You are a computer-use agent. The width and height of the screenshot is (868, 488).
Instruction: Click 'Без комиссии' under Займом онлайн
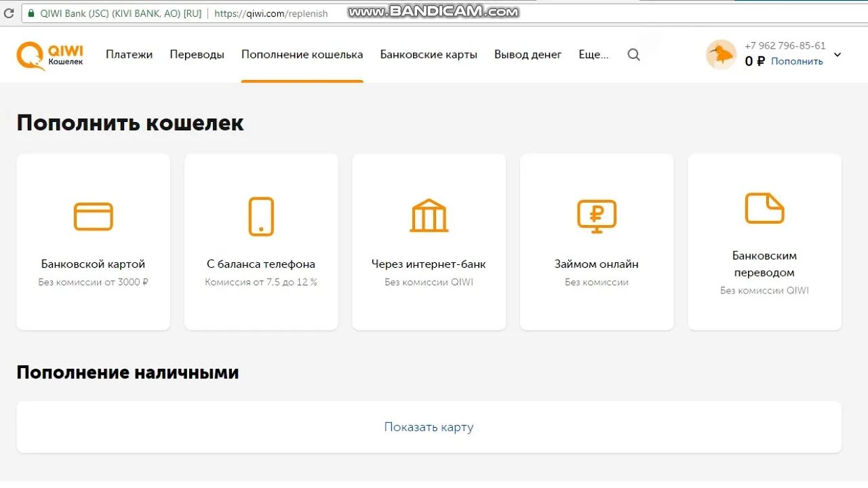pos(597,282)
